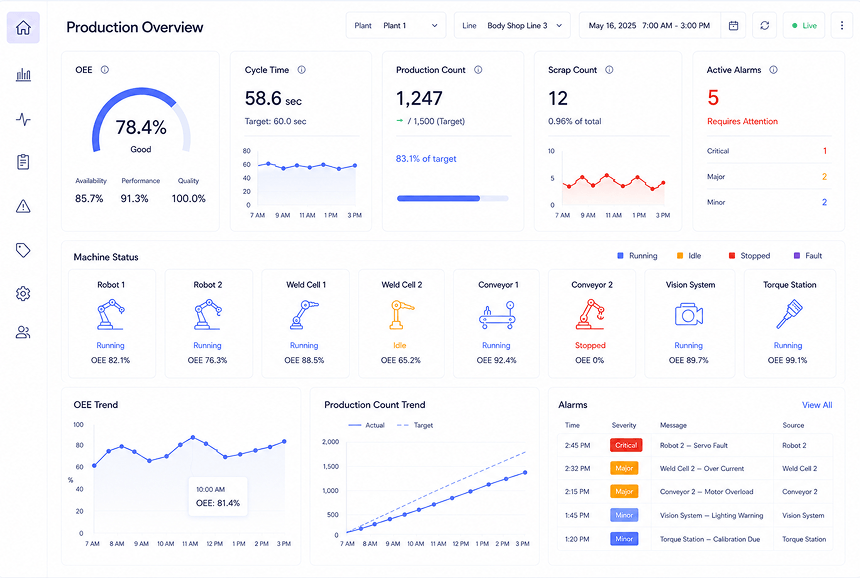The width and height of the screenshot is (860, 578).
Task: Click the 'OEE 92.4%' value under Conveyor 1
Action: (496, 360)
